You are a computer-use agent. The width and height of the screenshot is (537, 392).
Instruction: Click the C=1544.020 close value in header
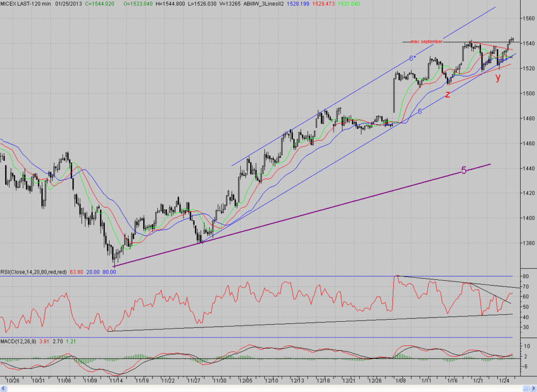tap(100, 4)
